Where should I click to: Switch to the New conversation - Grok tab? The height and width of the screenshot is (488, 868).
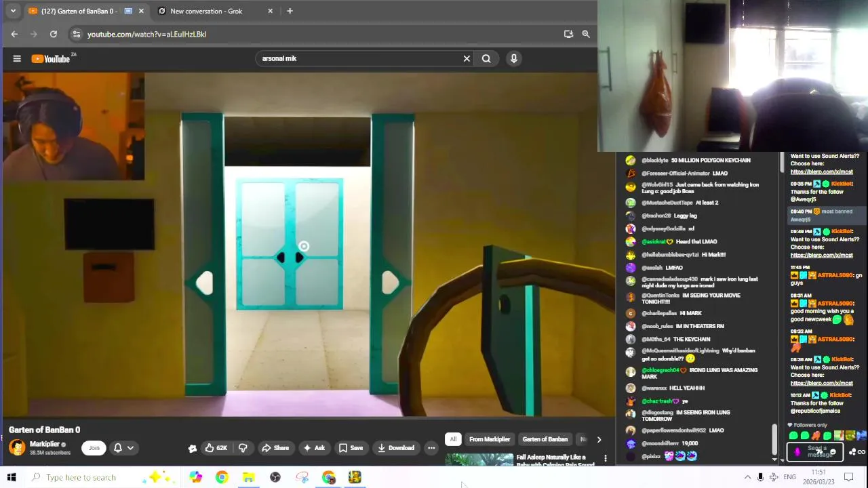206,11
